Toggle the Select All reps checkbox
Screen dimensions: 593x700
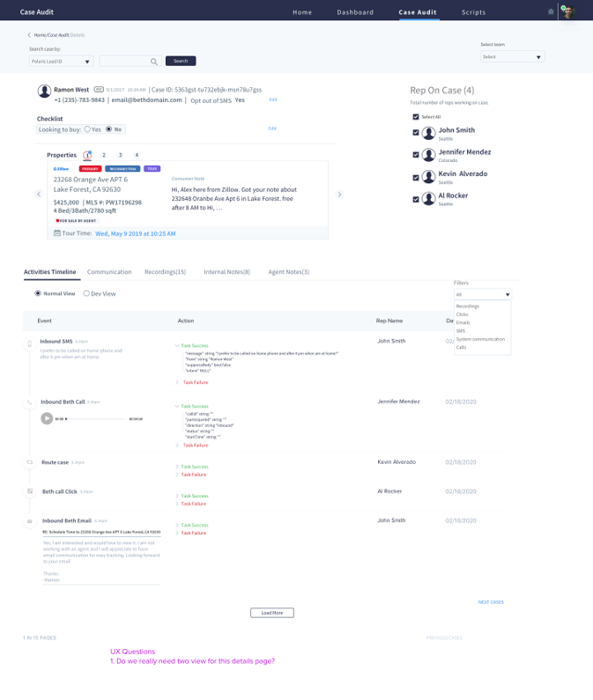pyautogui.click(x=416, y=117)
